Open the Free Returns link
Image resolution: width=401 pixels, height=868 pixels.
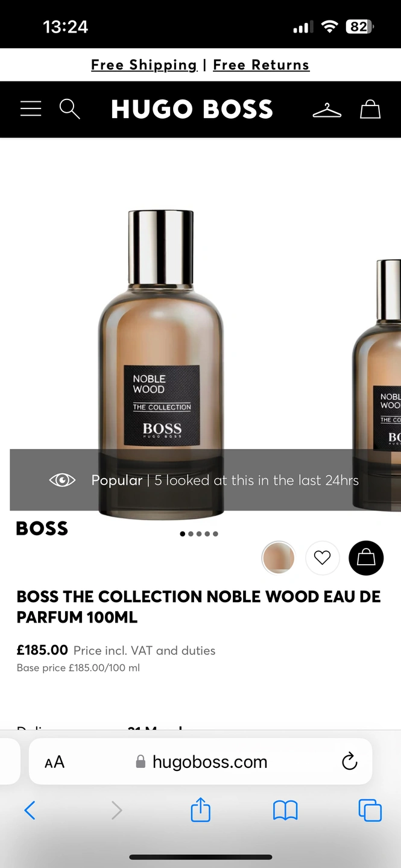tap(261, 65)
